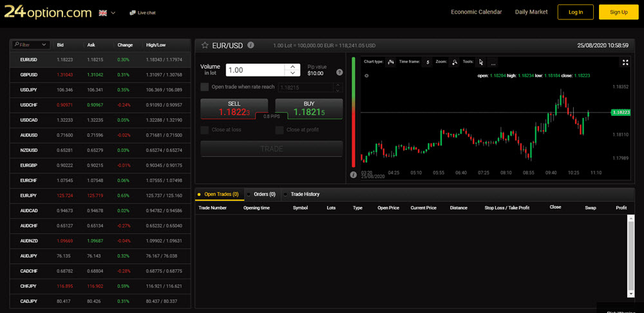The width and height of the screenshot is (644, 313).
Task: Select the GBPUSD row
Action: coord(100,75)
